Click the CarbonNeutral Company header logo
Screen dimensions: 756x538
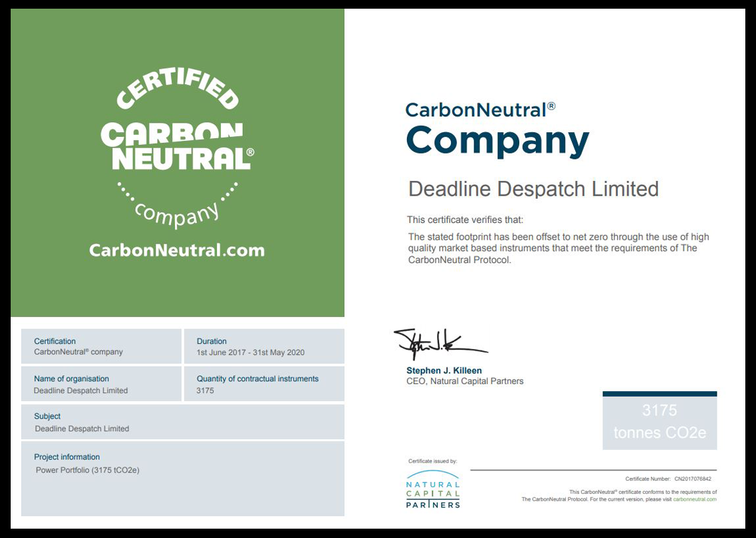(x=497, y=125)
